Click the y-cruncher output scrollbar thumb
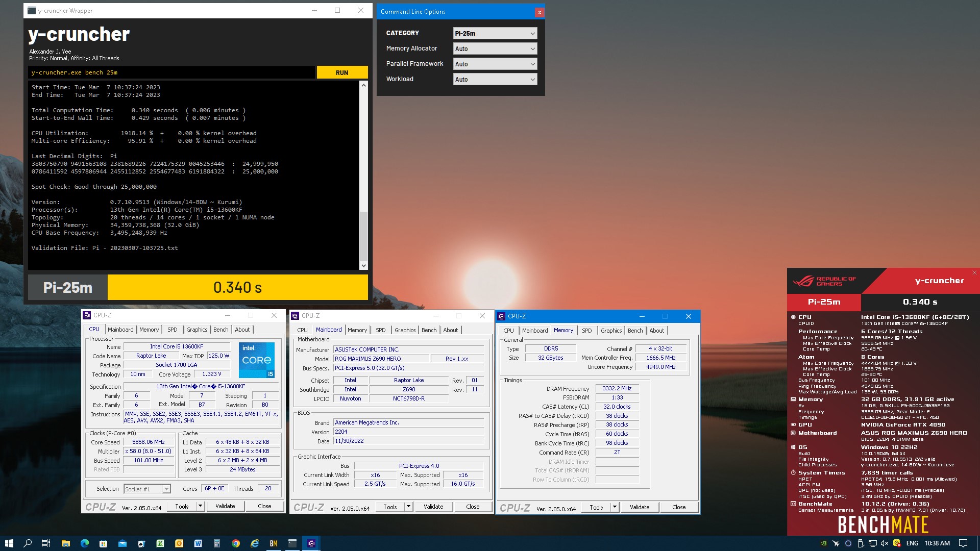Viewport: 980px width, 551px height. pos(363,236)
